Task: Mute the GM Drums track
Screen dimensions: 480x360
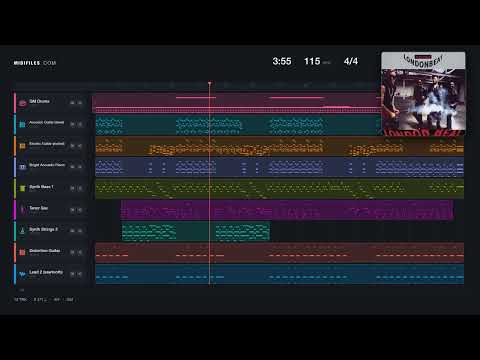Action: [x=72, y=103]
